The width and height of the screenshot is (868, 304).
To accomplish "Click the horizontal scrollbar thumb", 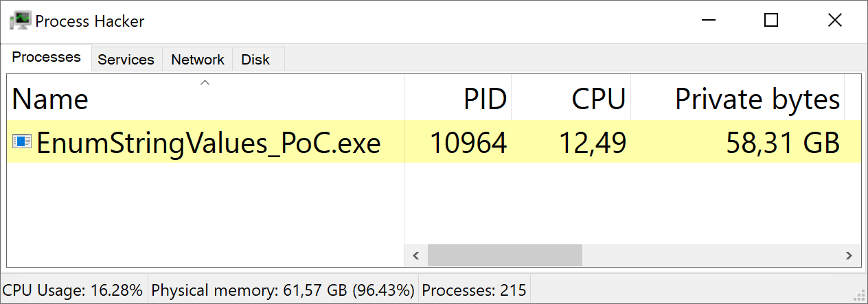I will coord(505,256).
